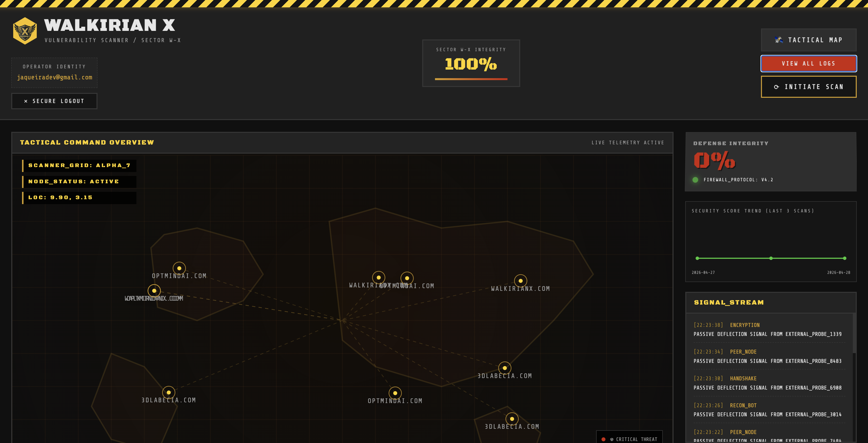Select the WALKIRIANX.COM node on the right
The image size is (868, 443).
click(x=521, y=281)
